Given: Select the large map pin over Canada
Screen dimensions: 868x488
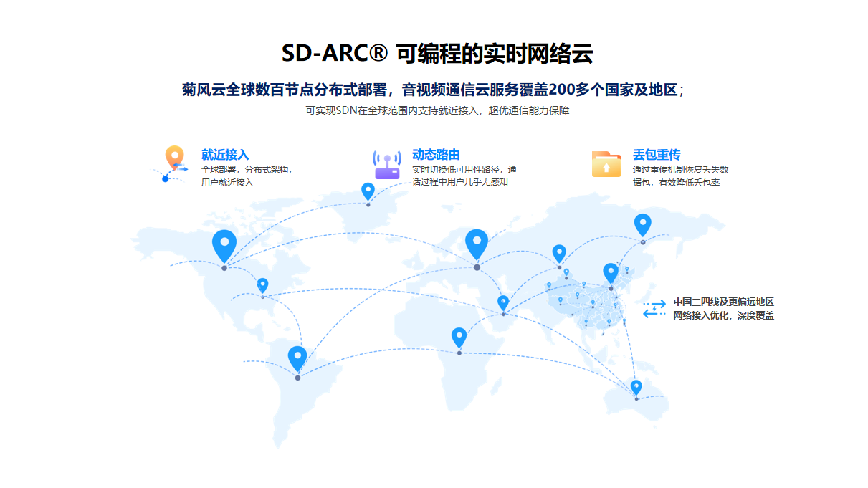Looking at the screenshot, I should [224, 246].
